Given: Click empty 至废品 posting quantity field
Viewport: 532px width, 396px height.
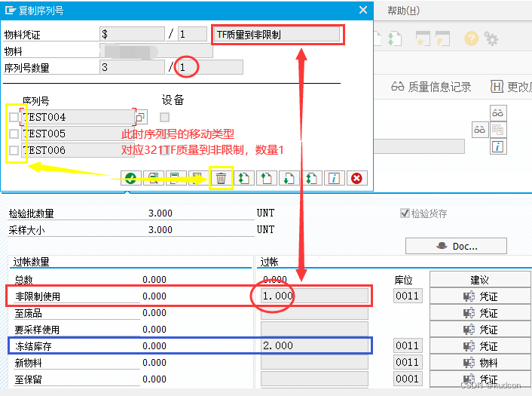Looking at the screenshot, I should 314,312.
